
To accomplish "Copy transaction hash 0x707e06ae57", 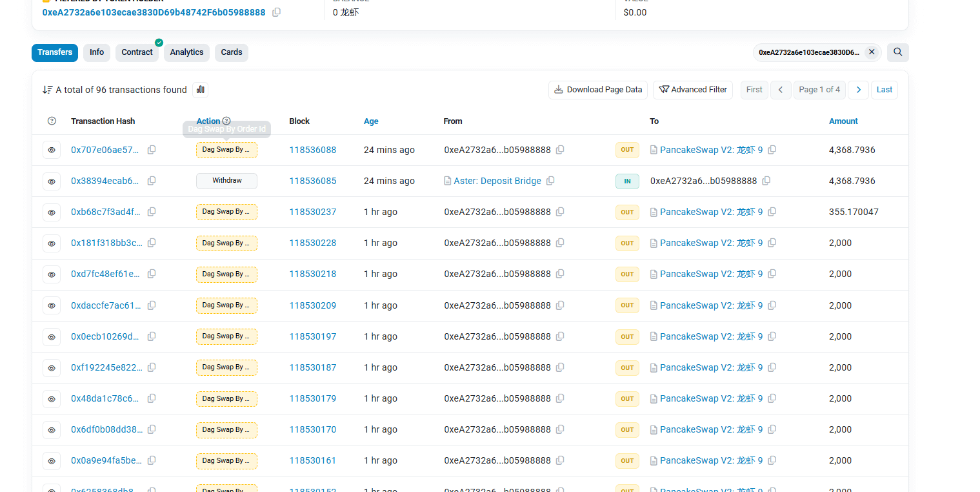I will click(x=152, y=150).
